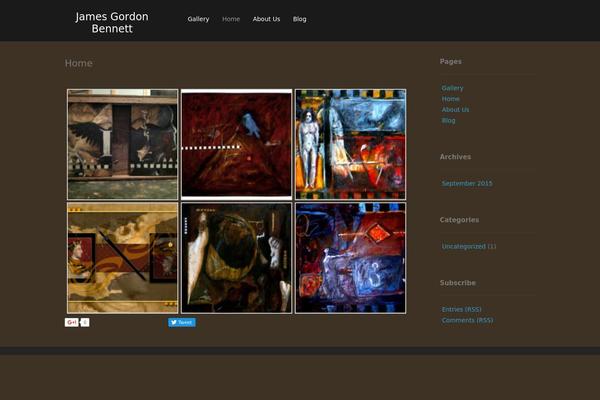Screen dimensions: 600x400
Task: Open the September 2015 archive link
Action: 467,183
